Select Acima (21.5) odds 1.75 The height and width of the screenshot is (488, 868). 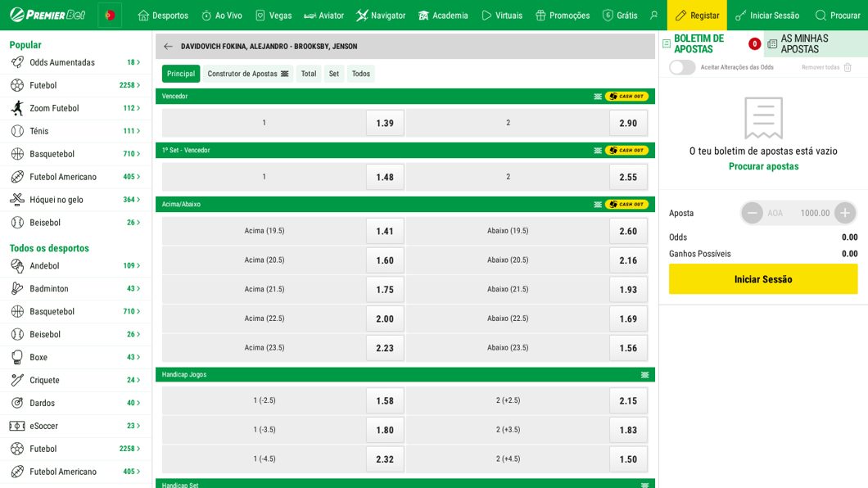(x=385, y=289)
